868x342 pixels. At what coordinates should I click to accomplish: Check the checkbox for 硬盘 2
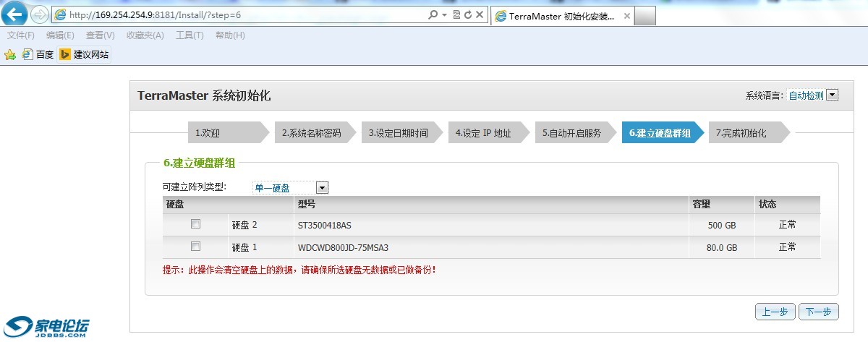[195, 224]
